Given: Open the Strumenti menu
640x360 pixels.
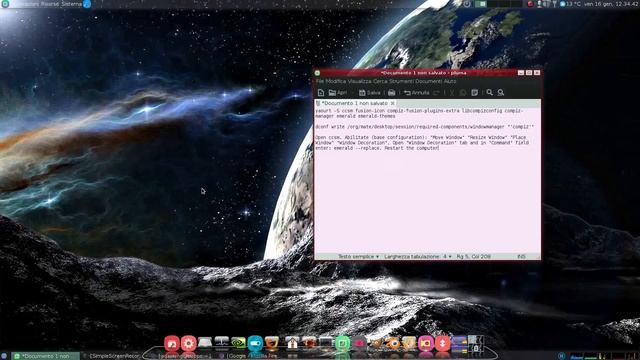Looking at the screenshot, I should [401, 81].
